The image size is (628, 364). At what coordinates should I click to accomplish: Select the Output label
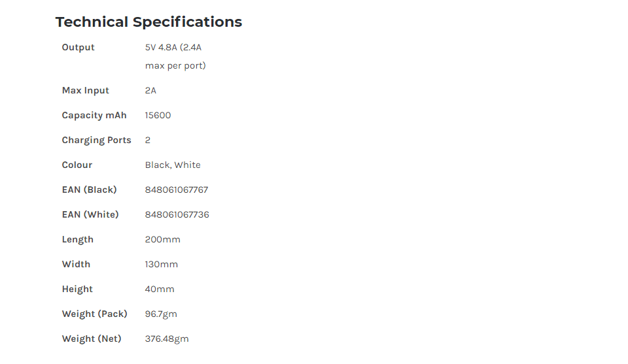(78, 47)
